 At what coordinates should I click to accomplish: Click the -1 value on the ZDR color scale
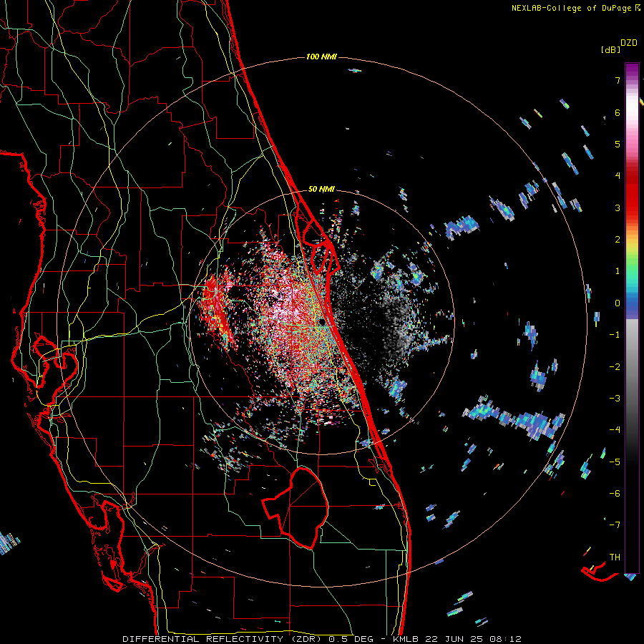pyautogui.click(x=615, y=335)
